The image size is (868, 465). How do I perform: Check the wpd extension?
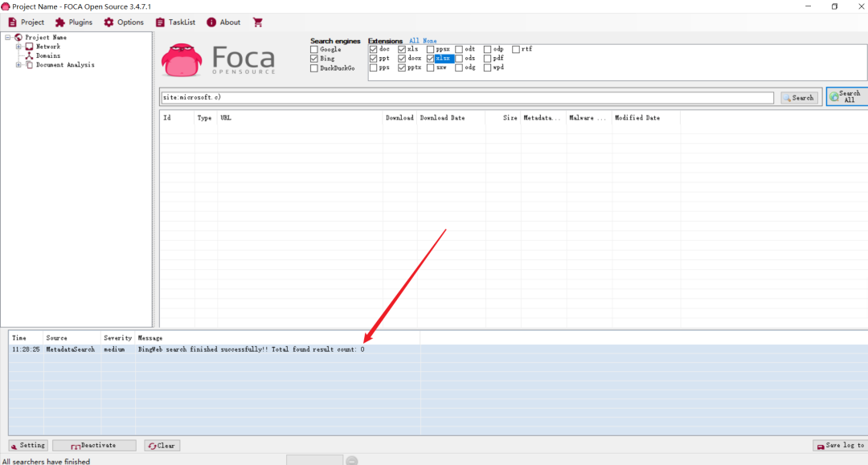point(487,67)
